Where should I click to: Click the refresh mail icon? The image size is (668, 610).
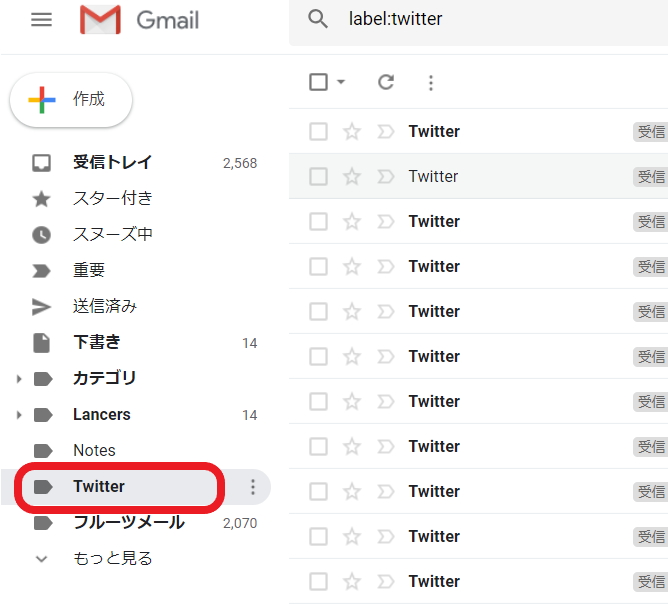[386, 82]
